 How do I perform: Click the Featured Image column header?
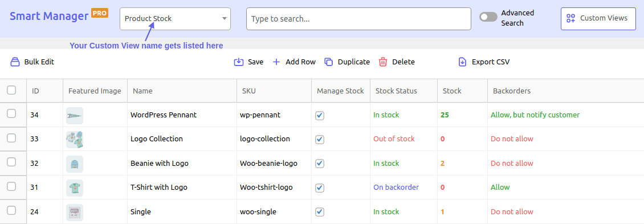click(x=95, y=91)
